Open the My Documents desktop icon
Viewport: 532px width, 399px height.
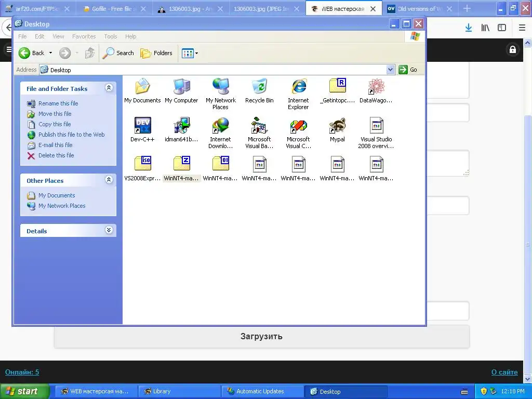[142, 90]
